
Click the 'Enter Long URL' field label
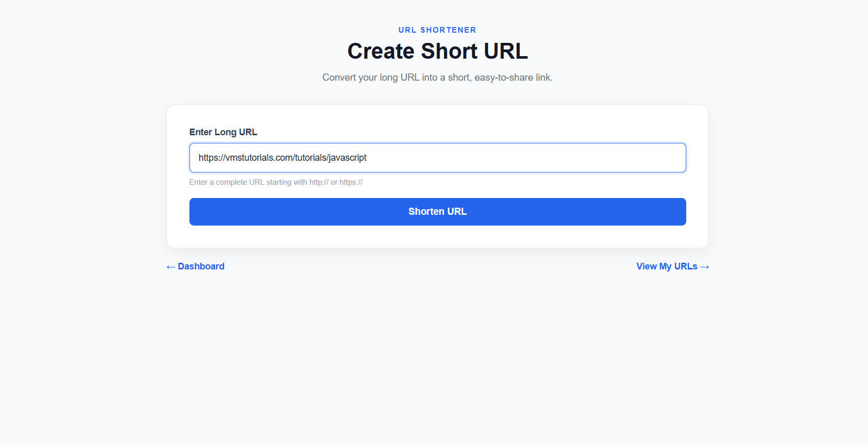pyautogui.click(x=223, y=132)
